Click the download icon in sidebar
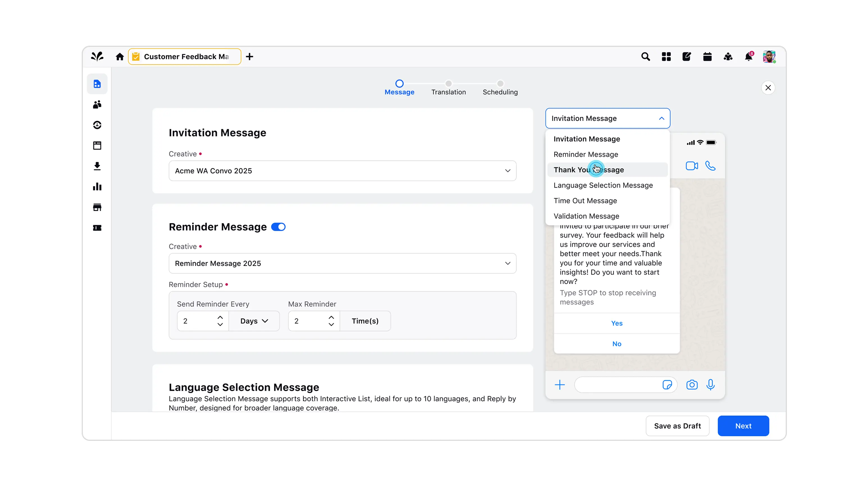This screenshot has width=868, height=486. pyautogui.click(x=97, y=166)
